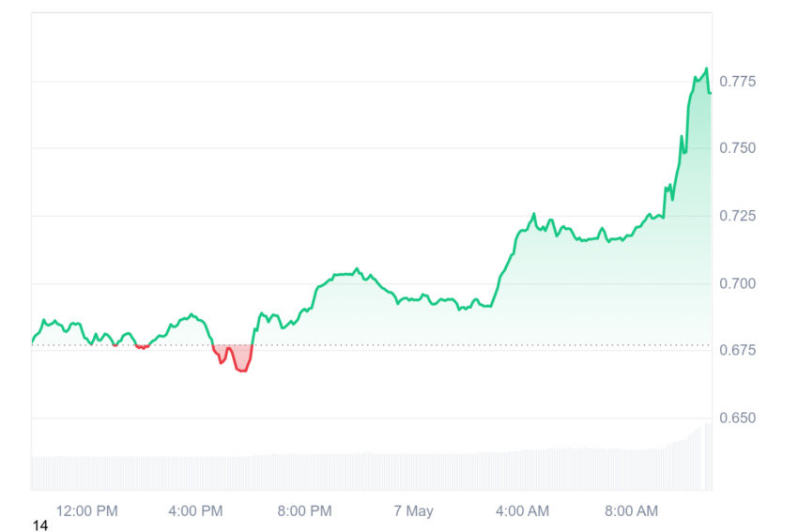Screen dimensions: 798x532
Task: Click the highest peak of the price line
Action: 706,68
